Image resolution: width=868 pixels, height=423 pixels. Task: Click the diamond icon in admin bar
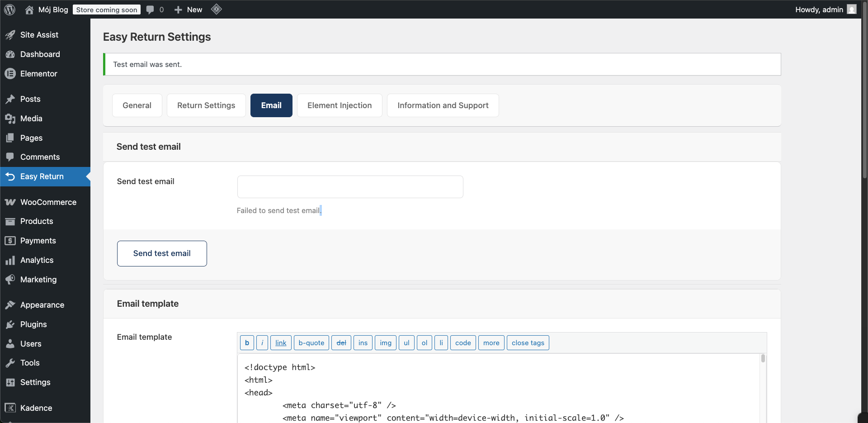(217, 9)
